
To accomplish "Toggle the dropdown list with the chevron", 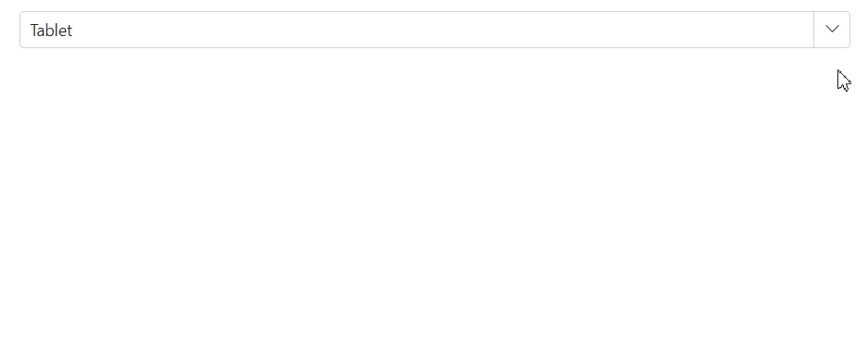I will click(x=832, y=30).
